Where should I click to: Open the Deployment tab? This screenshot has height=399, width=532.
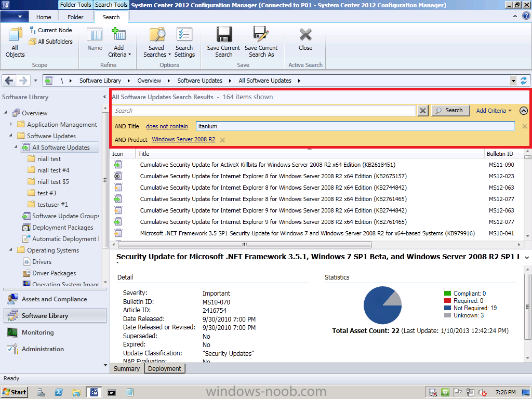pos(165,368)
